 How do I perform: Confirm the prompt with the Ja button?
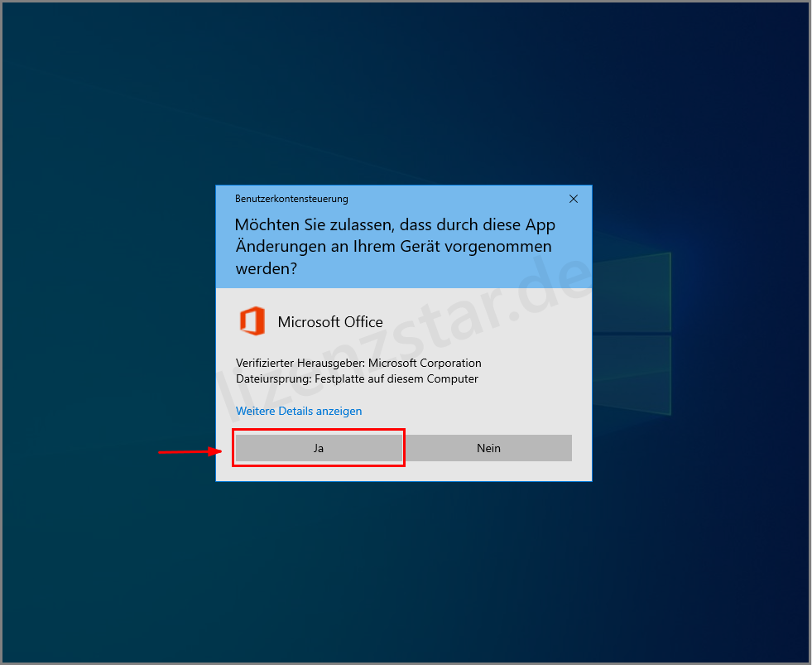(x=319, y=448)
